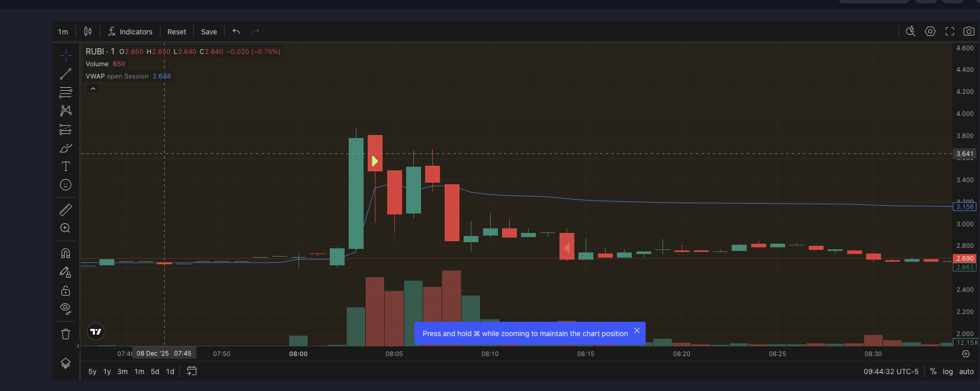980x391 pixels.
Task: Toggle log scale on price axis
Action: (948, 372)
